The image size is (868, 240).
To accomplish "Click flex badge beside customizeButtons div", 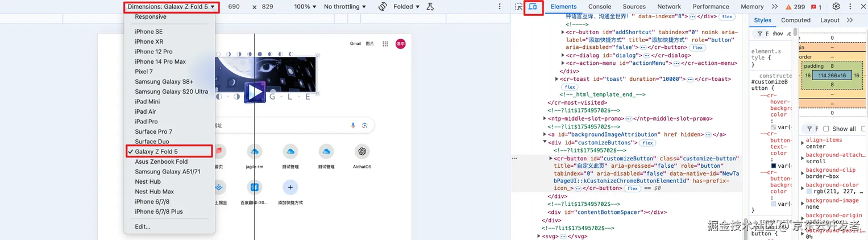I will pyautogui.click(x=647, y=142).
